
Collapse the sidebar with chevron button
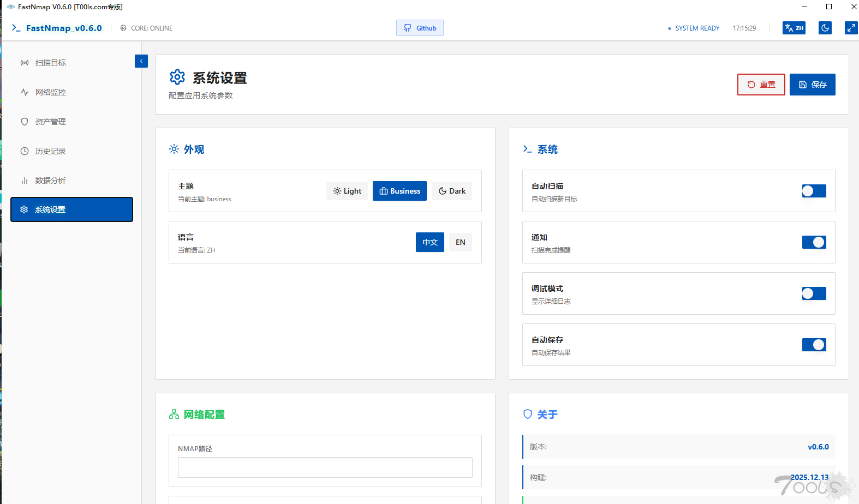pyautogui.click(x=141, y=61)
